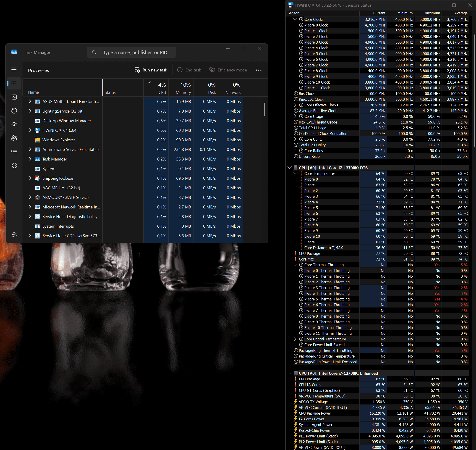Click SnippingTool.exe process icon
The width and height of the screenshot is (476, 450).
(x=37, y=178)
